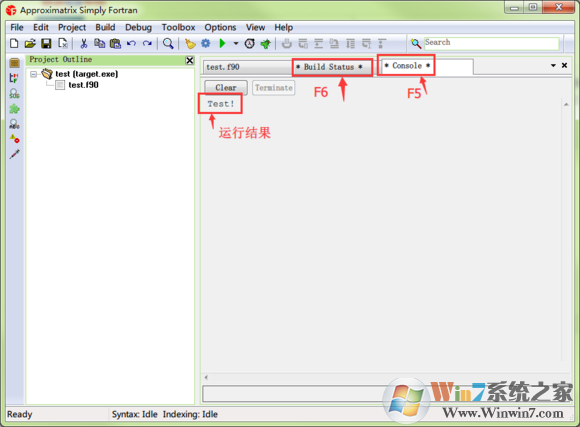
Task: Collapse the test (target.exe) tree node
Action: point(34,74)
